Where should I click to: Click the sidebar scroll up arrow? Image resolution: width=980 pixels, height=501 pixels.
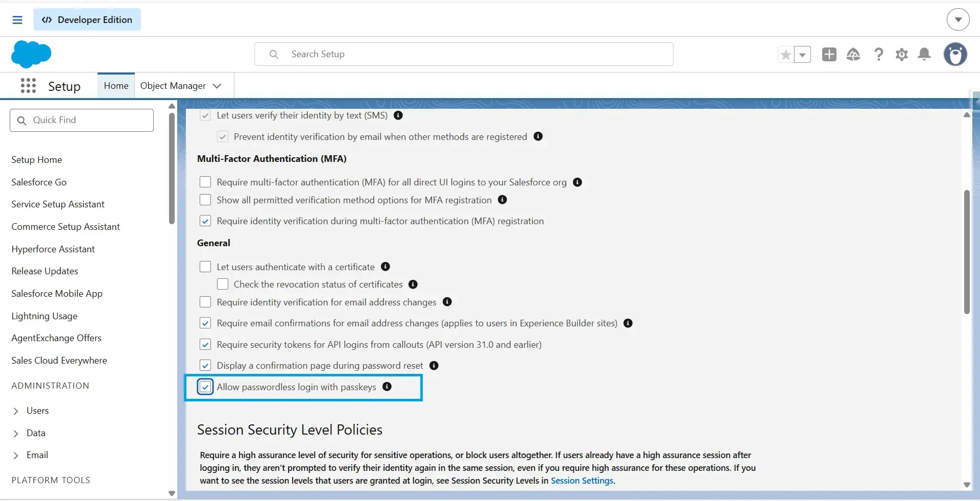click(x=172, y=106)
